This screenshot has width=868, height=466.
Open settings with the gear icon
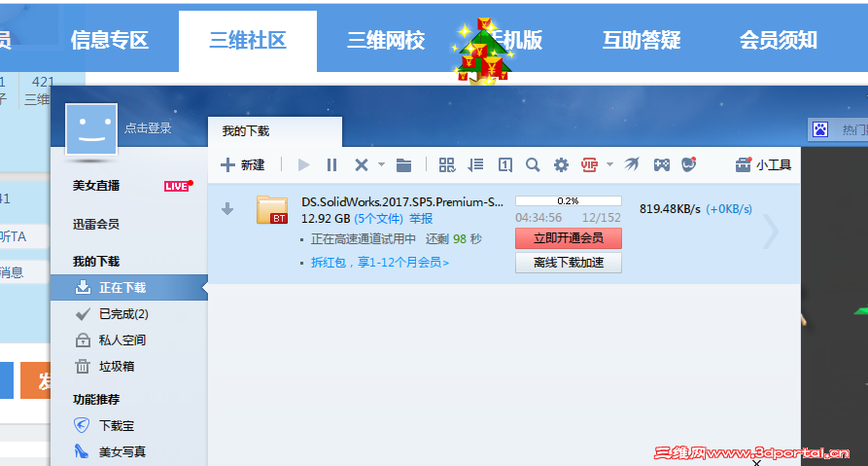(x=561, y=164)
